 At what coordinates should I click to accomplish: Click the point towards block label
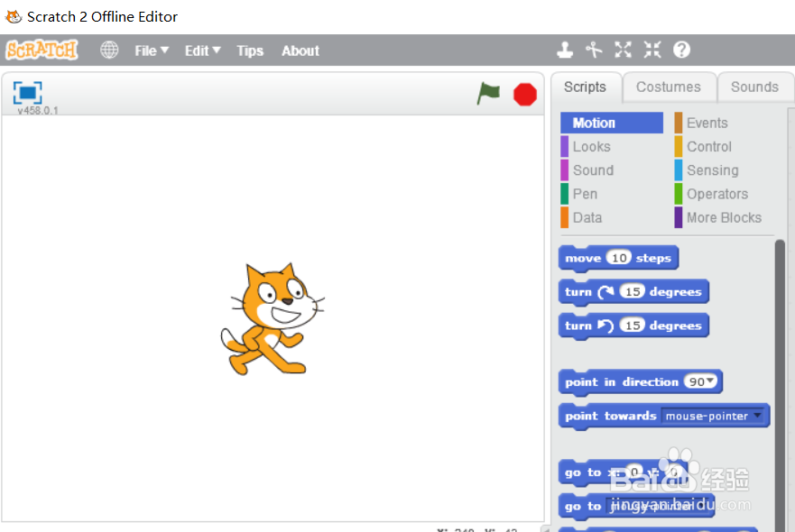610,416
